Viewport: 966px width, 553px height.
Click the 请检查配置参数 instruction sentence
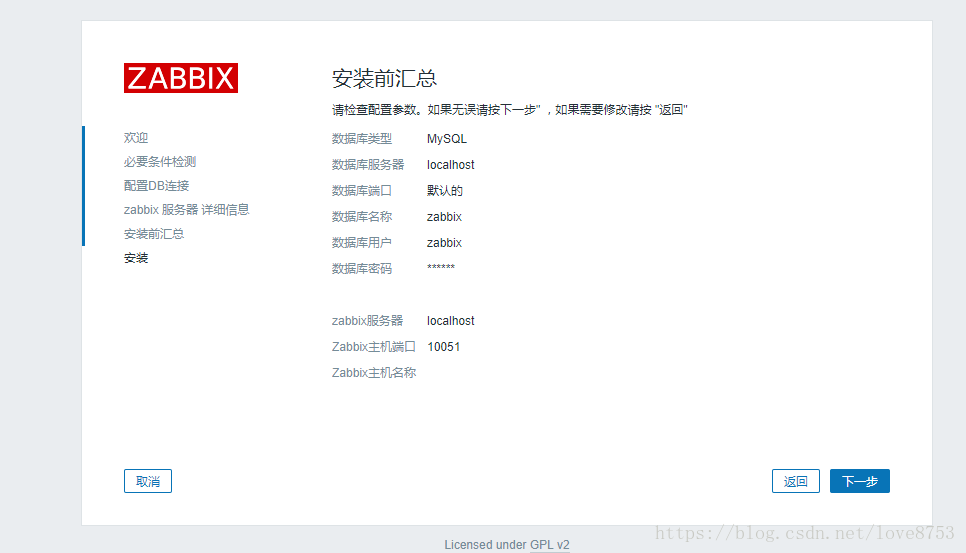point(509,110)
